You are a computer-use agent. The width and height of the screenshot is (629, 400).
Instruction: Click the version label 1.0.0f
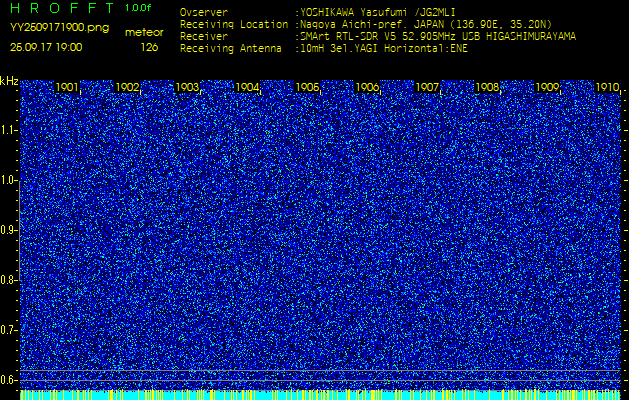click(138, 8)
